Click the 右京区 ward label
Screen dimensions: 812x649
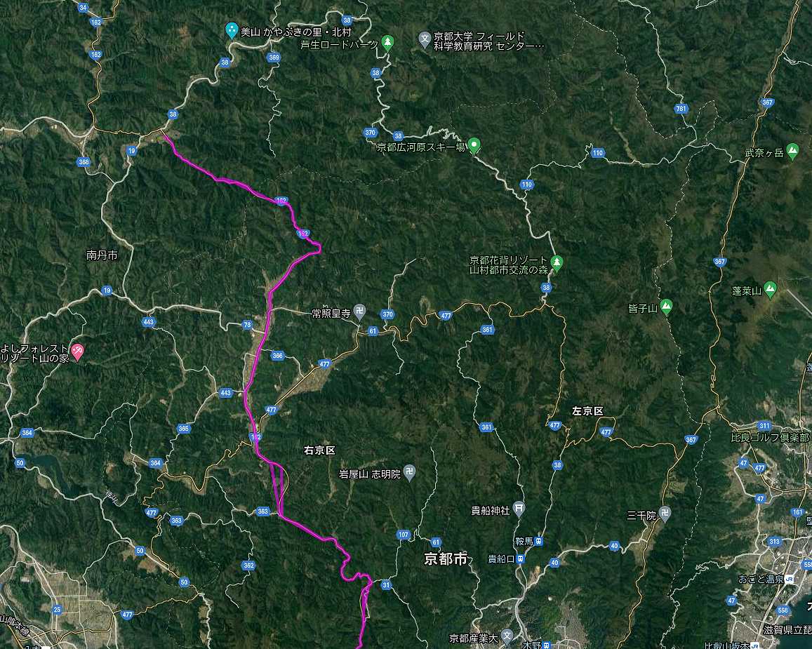click(319, 450)
